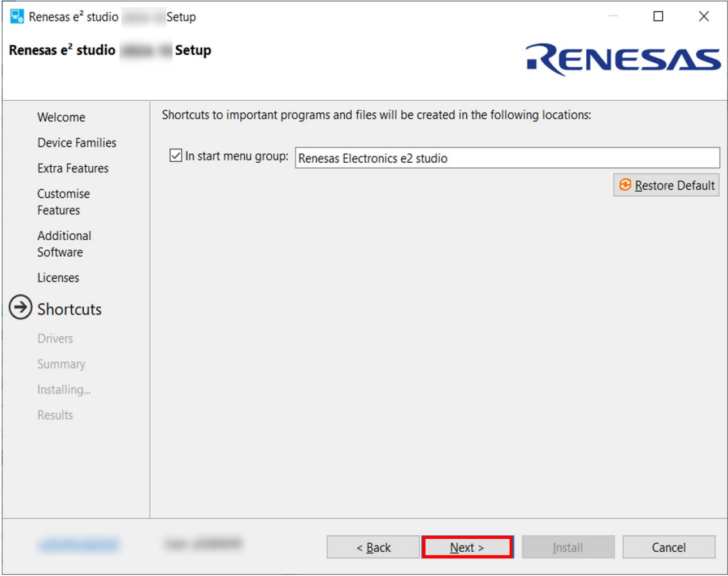Cancel the setup wizard
The height and width of the screenshot is (576, 728).
point(669,547)
